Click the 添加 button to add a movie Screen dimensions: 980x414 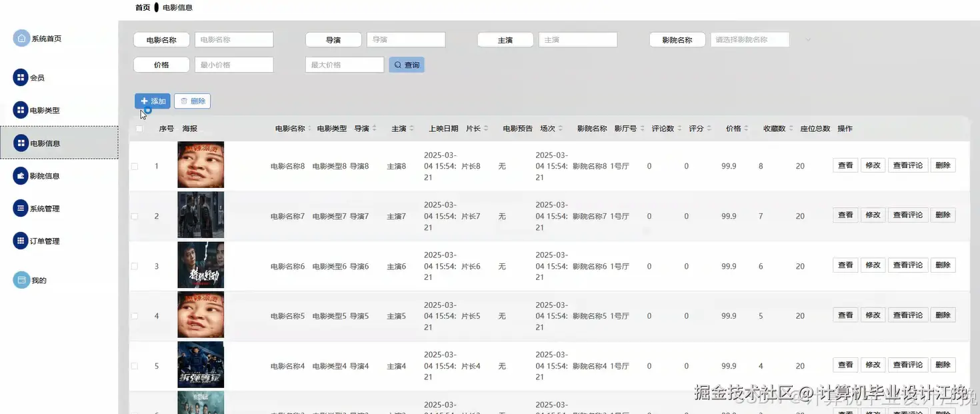(x=153, y=100)
